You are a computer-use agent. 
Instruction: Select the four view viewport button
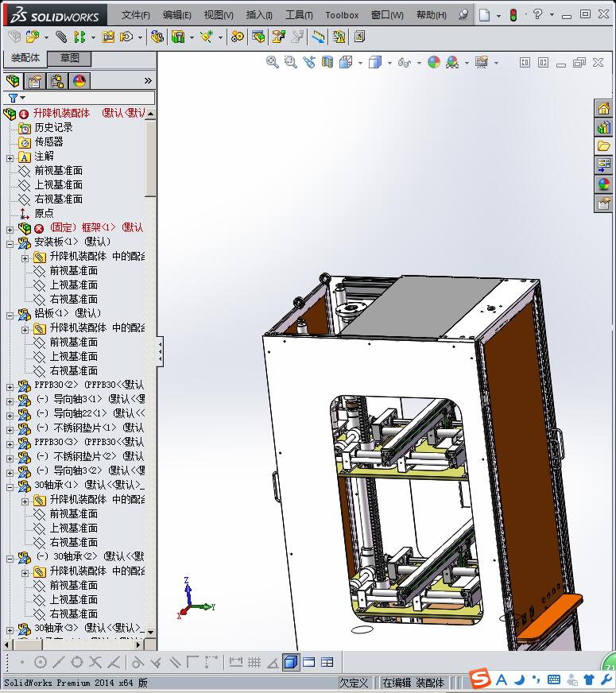click(x=327, y=662)
